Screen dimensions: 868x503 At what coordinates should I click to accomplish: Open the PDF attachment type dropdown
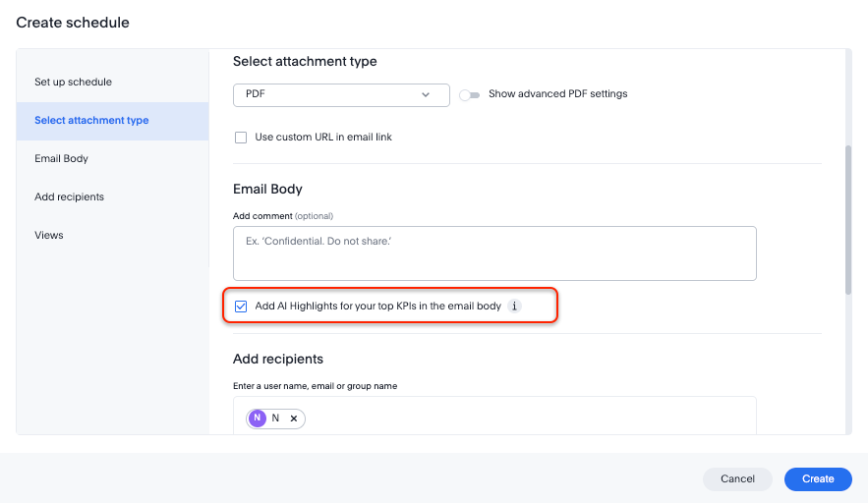[340, 95]
